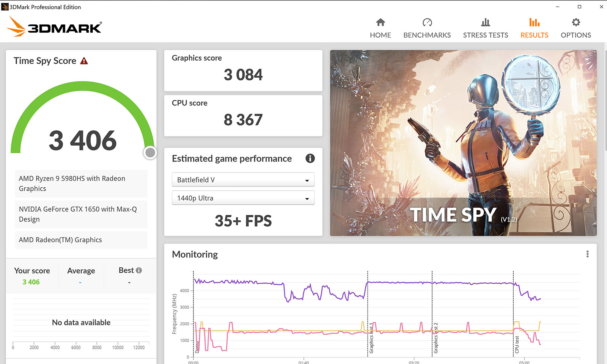Open the Monitoring three-dot menu

click(x=587, y=254)
